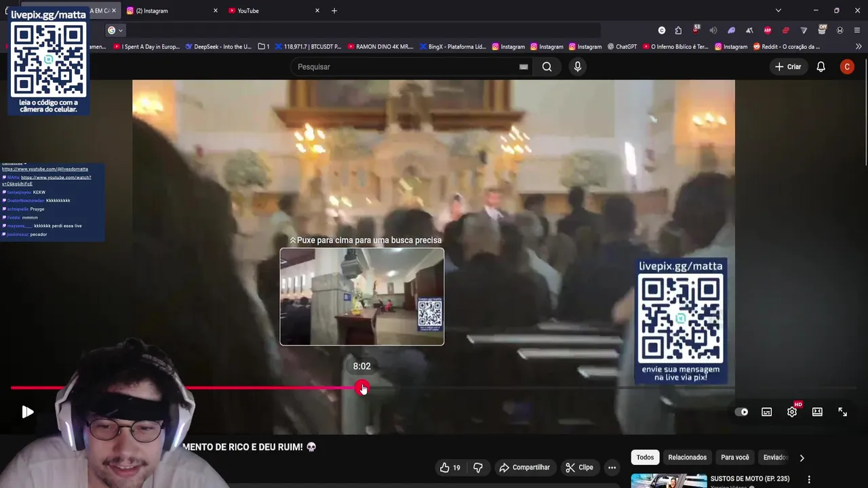The height and width of the screenshot is (488, 868).
Task: Click the on-screen keyboard icon in the search box
Action: point(524,66)
